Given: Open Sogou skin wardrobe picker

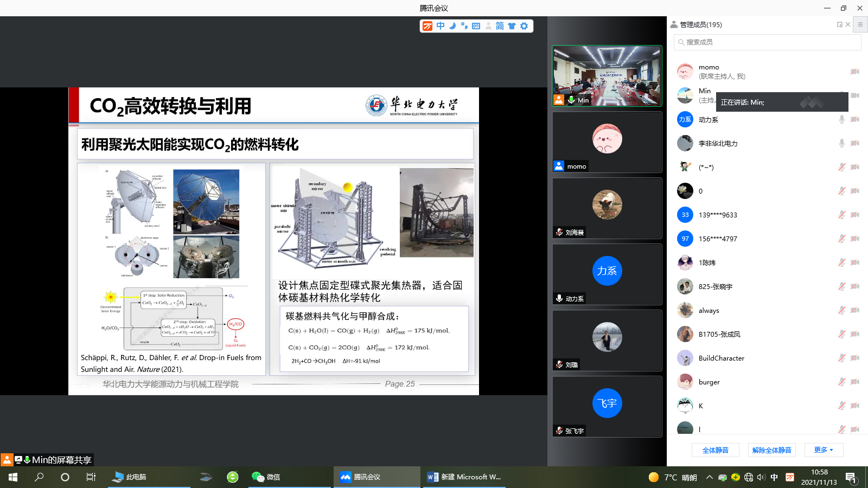Looking at the screenshot, I should click(x=511, y=25).
